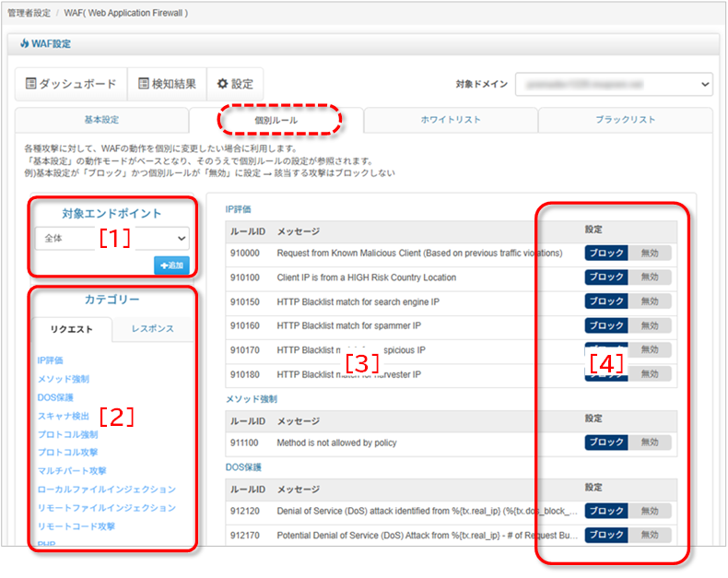Jump to DOS保護 category link
728x578 pixels.
point(55,397)
